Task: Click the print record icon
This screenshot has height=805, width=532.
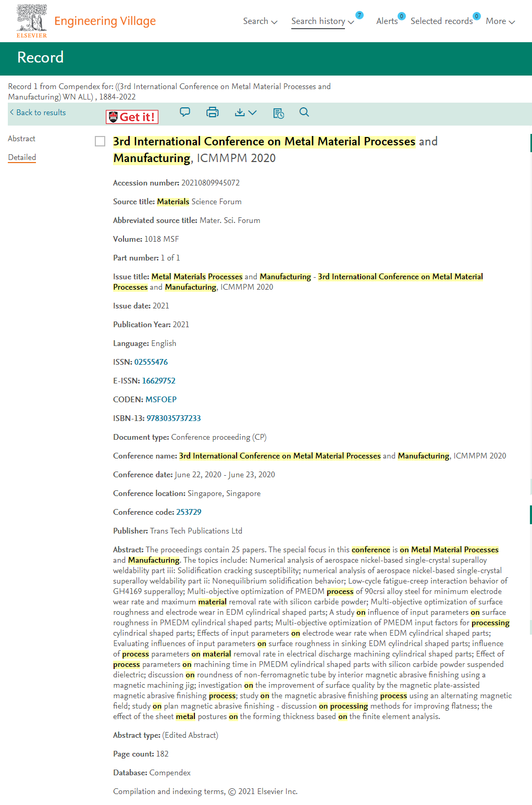Action: pyautogui.click(x=213, y=112)
